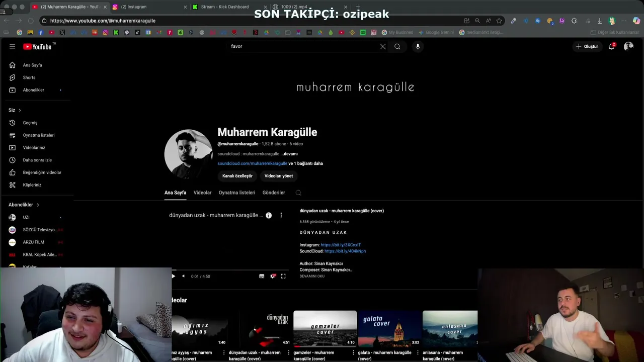
Task: Bookmark this page with the star icon
Action: click(x=499, y=21)
